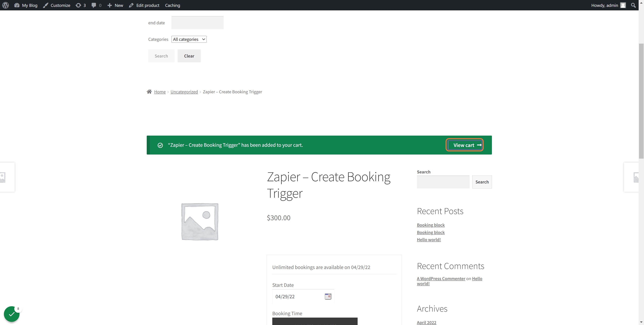Click the filter Search button beside Clear
Viewport: 644px width, 325px height.
[x=161, y=56]
